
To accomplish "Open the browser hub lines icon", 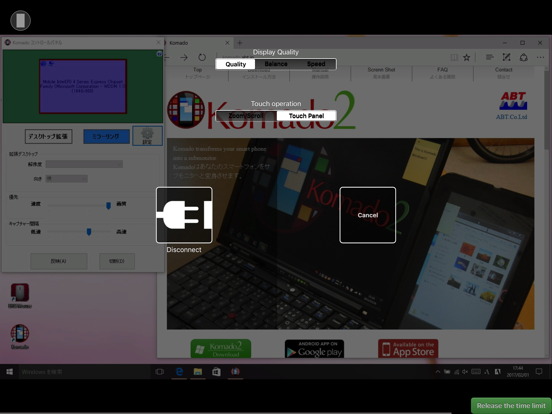I will [x=489, y=57].
